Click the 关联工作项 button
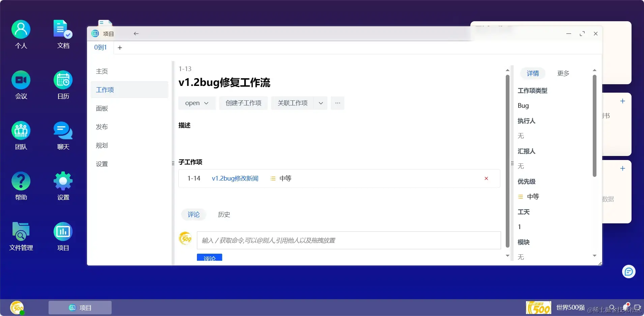644x316 pixels. [x=293, y=103]
